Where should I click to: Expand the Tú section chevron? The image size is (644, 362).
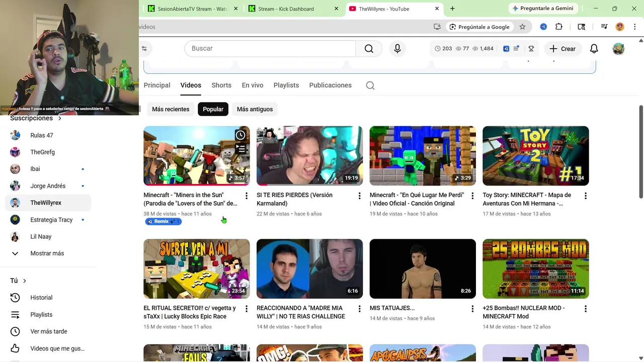(x=25, y=281)
